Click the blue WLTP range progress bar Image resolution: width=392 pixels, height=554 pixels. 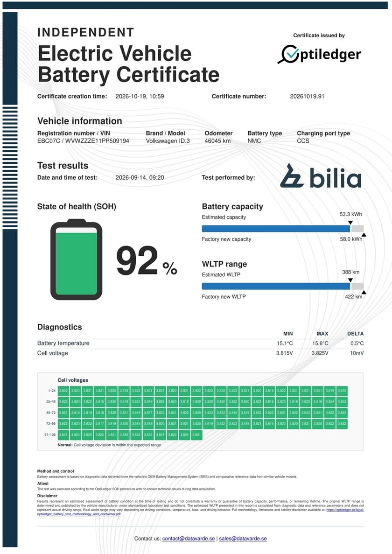pos(276,286)
